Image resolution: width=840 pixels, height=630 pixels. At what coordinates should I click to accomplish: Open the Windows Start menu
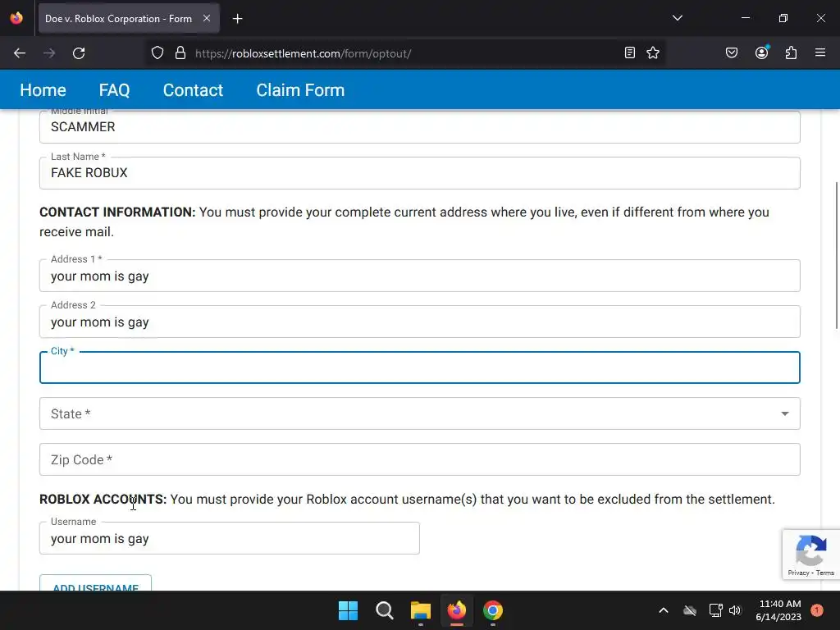pyautogui.click(x=348, y=610)
